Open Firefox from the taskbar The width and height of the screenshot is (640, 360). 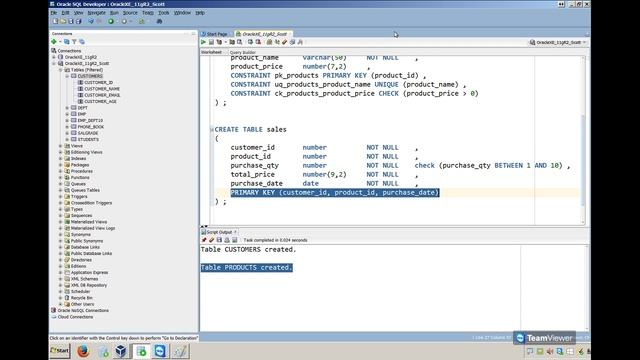[83, 351]
